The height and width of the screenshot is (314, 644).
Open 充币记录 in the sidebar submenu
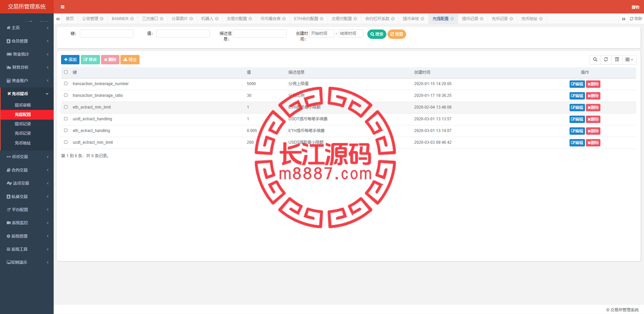[x=23, y=133]
